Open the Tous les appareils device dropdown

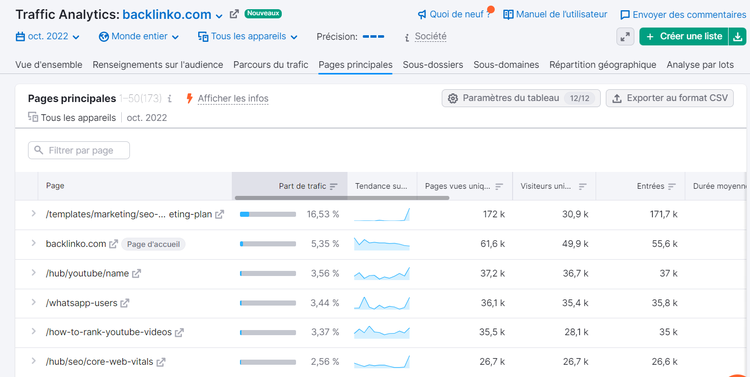coord(248,36)
